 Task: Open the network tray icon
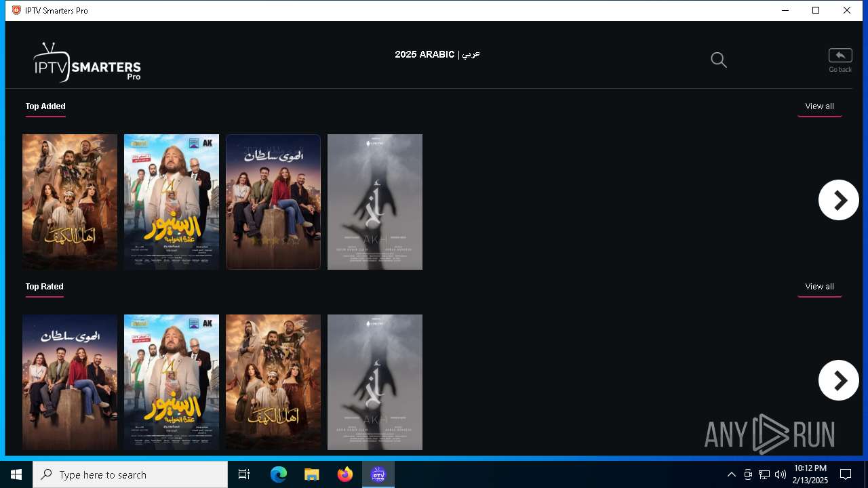pos(764,474)
